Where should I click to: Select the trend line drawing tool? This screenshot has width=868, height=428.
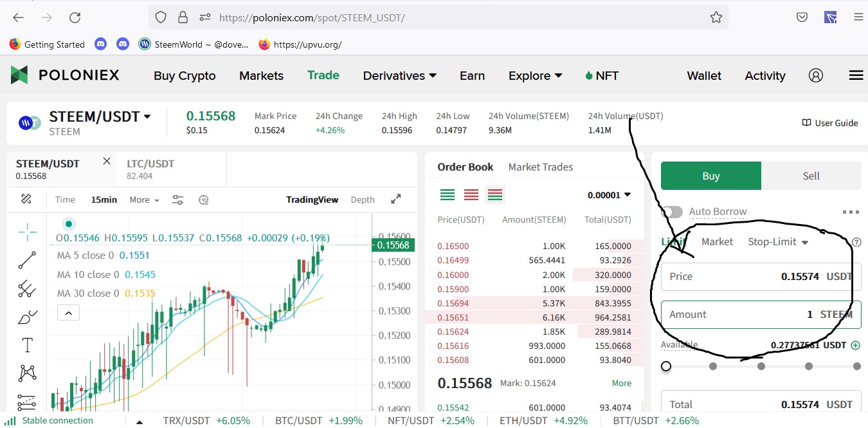(27, 260)
